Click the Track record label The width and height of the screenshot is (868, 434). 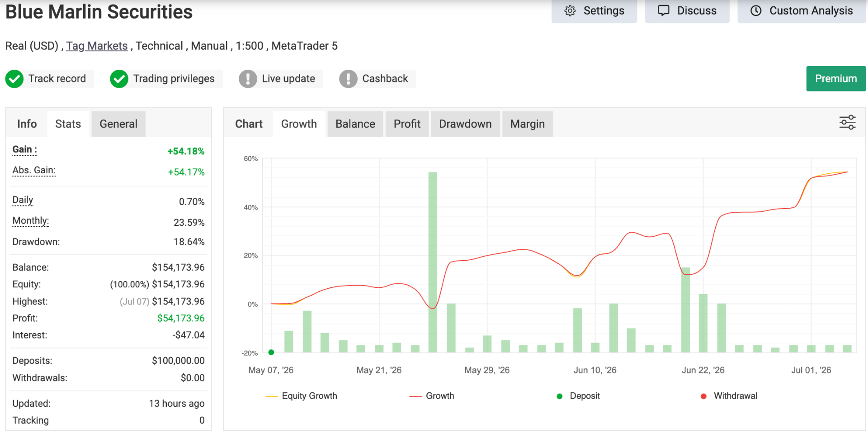point(57,79)
